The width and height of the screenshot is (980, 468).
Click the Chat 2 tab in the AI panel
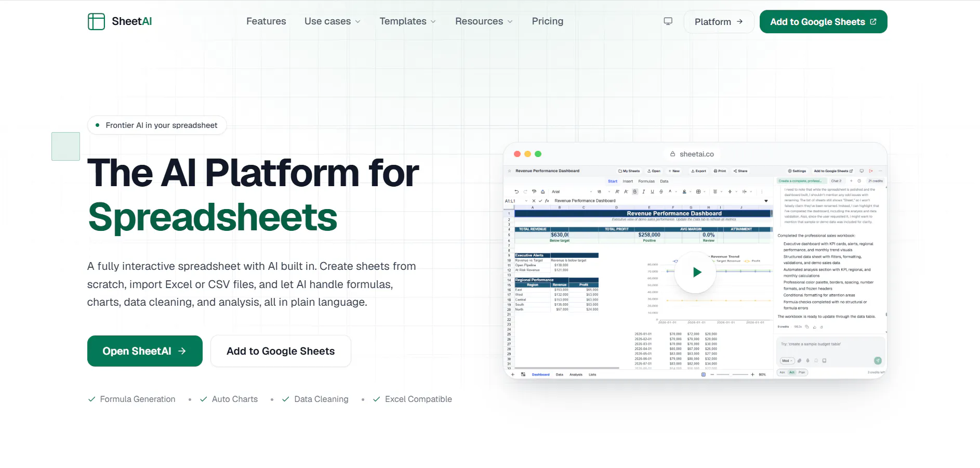tap(836, 181)
